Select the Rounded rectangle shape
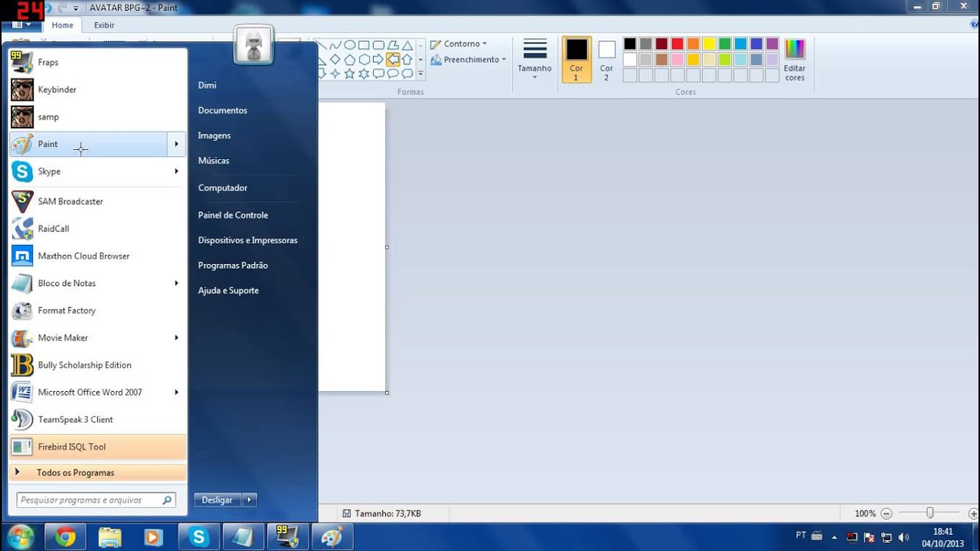The width and height of the screenshot is (980, 551). pyautogui.click(x=378, y=45)
